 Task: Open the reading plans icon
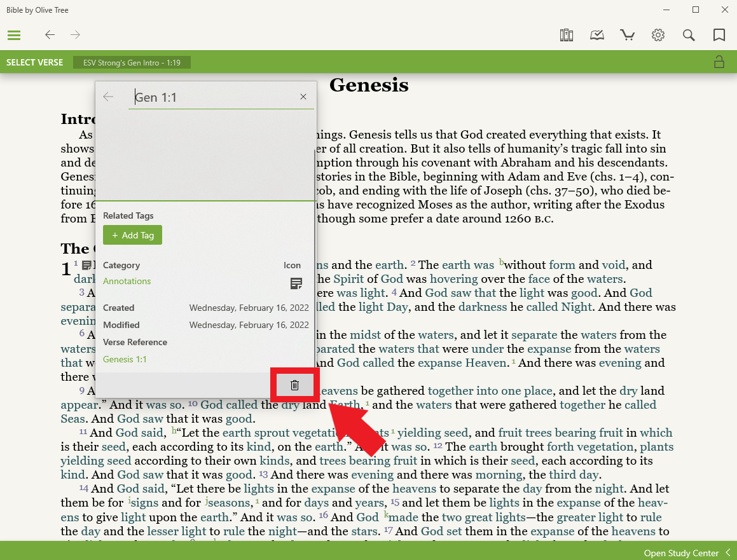click(596, 35)
